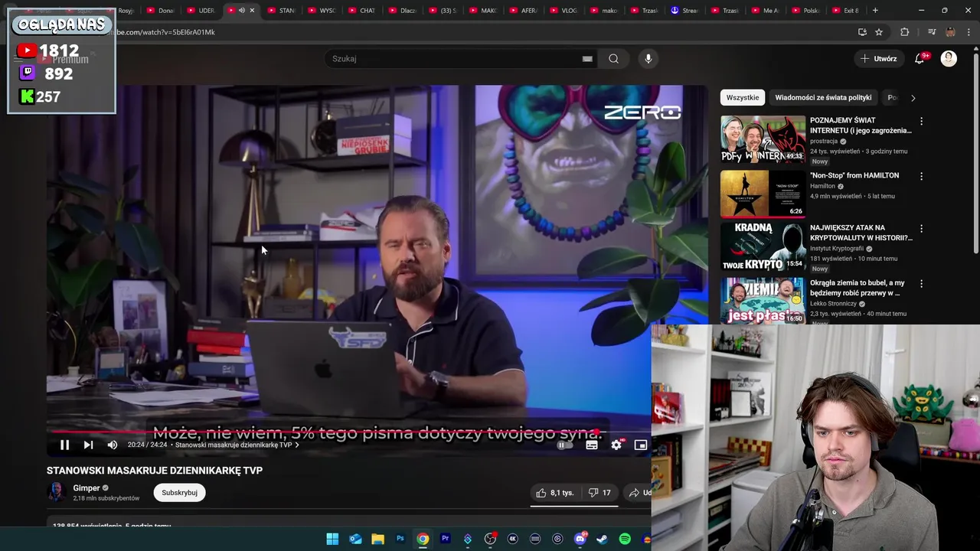Image resolution: width=980 pixels, height=551 pixels.
Task: Open 'POZNAJEMY ŚWIAT INTERNETU' video thumbnail
Action: [763, 139]
